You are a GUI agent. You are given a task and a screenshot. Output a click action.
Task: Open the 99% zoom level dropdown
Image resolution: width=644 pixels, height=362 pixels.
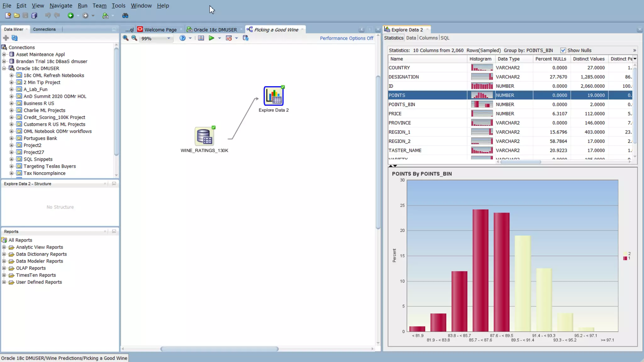coord(169,38)
